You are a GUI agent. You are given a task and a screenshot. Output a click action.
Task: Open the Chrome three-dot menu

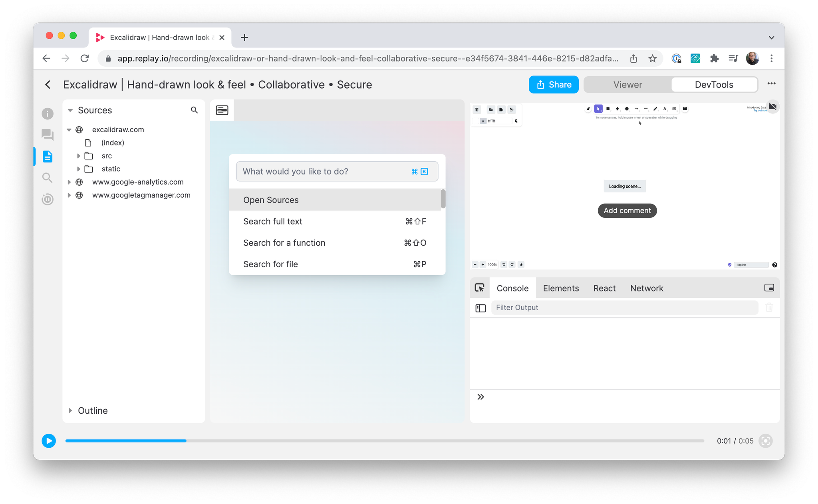(x=772, y=59)
